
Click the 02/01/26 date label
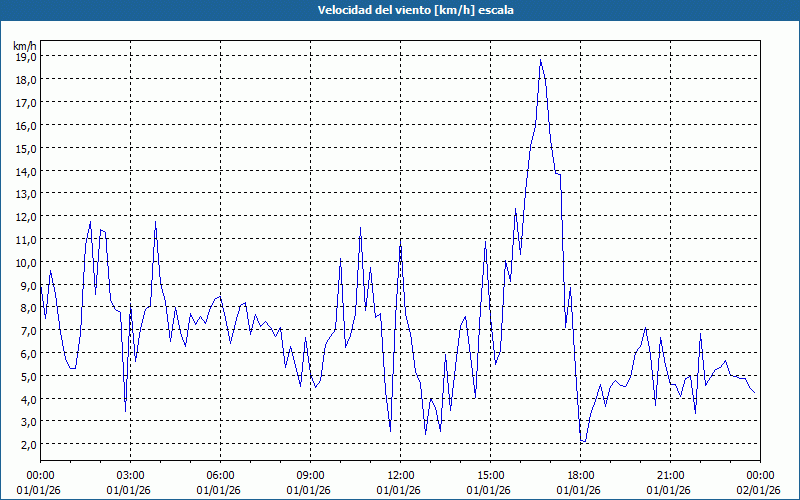tap(760, 489)
